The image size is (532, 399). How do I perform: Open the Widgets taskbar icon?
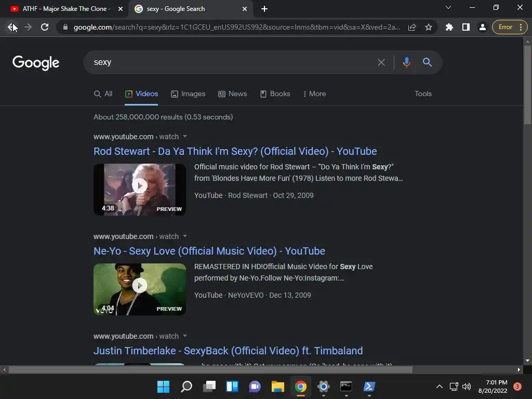[x=232, y=387]
